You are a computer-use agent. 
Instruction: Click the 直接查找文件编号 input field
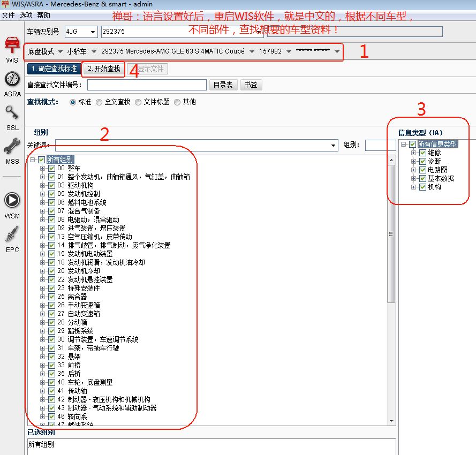tap(146, 85)
